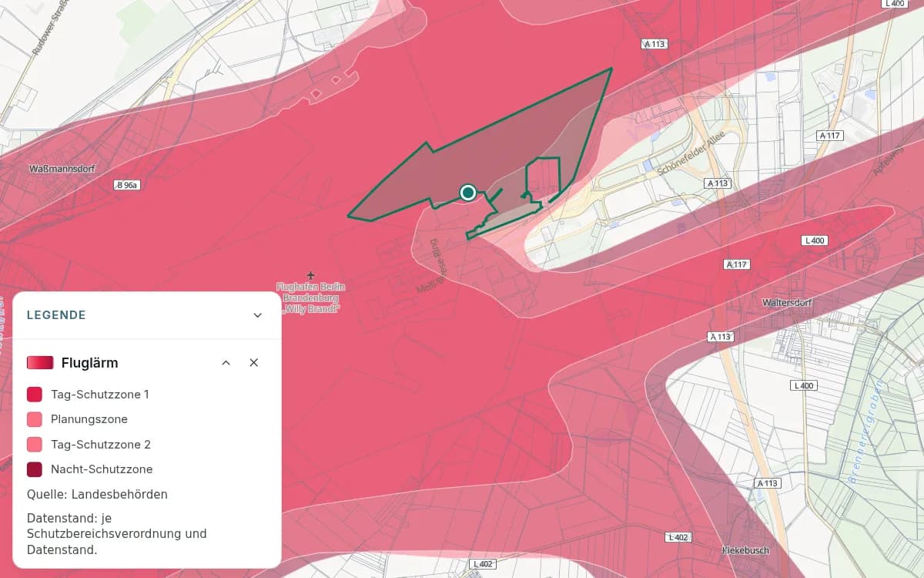Screen dimensions: 924x578
Task: Click the Kiekebusch place label
Action: click(x=745, y=550)
